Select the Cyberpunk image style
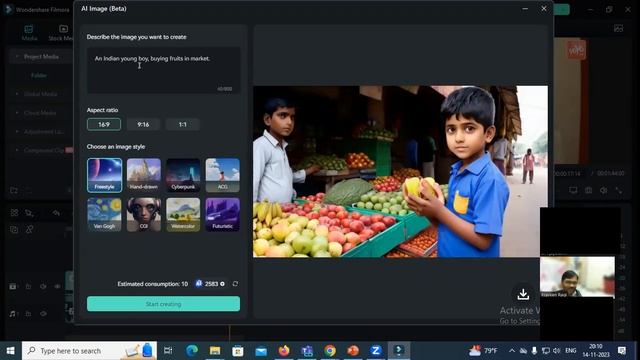The width and height of the screenshot is (640, 360). coord(183,175)
